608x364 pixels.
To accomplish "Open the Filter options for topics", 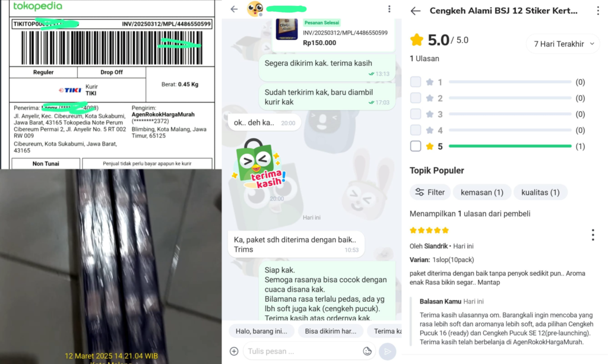I will tap(430, 192).
